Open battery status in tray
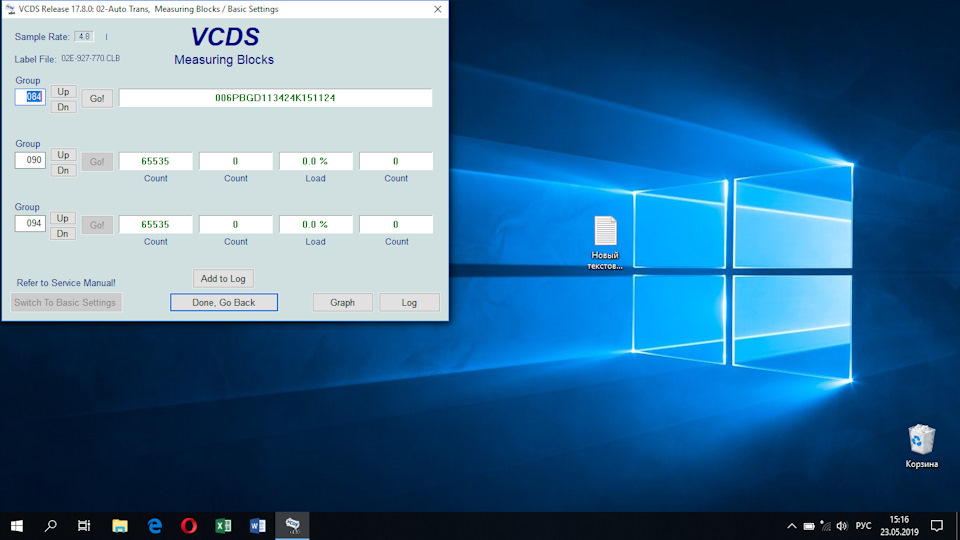Screen dimensions: 960x540 click(x=809, y=526)
